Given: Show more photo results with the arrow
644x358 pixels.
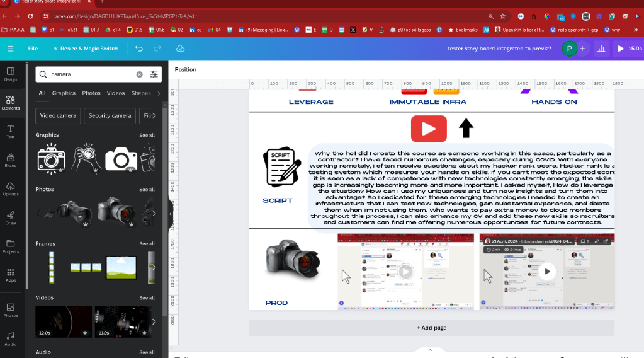Looking at the screenshot, I should 154,213.
